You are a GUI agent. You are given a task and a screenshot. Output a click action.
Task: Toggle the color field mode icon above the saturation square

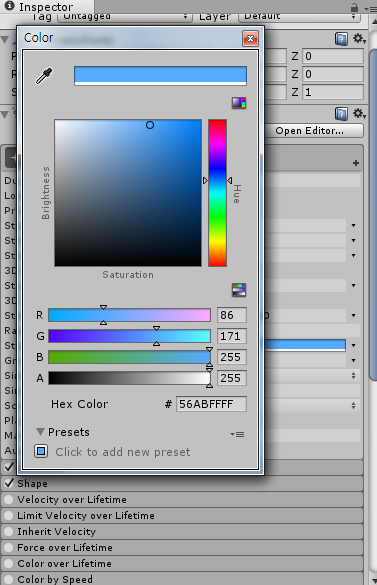(x=239, y=103)
